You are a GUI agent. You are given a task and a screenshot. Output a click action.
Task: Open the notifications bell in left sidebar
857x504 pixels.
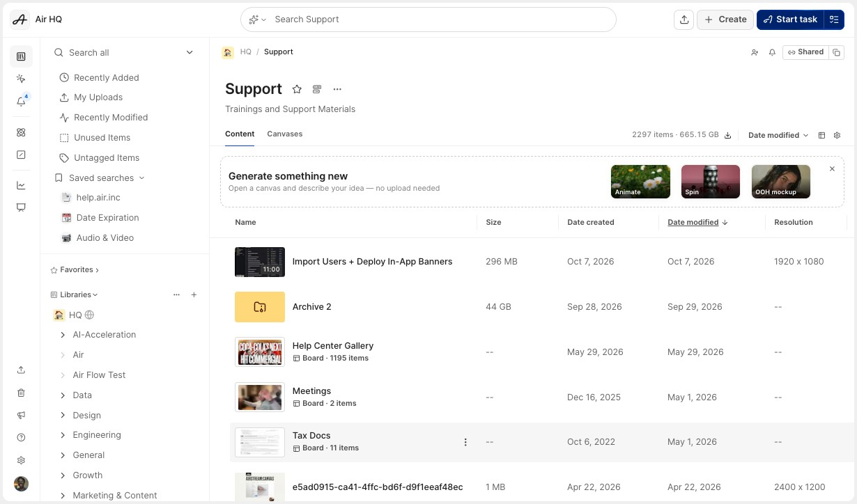click(x=21, y=102)
